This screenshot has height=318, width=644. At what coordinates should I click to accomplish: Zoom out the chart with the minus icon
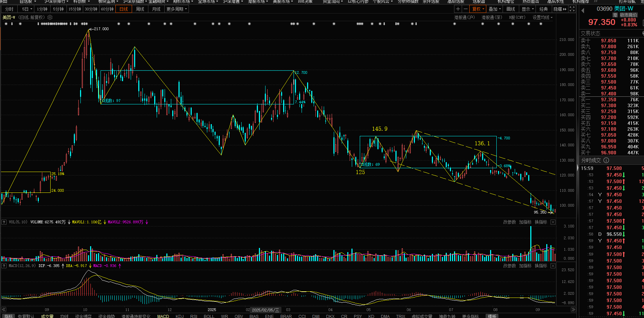coord(465,9)
